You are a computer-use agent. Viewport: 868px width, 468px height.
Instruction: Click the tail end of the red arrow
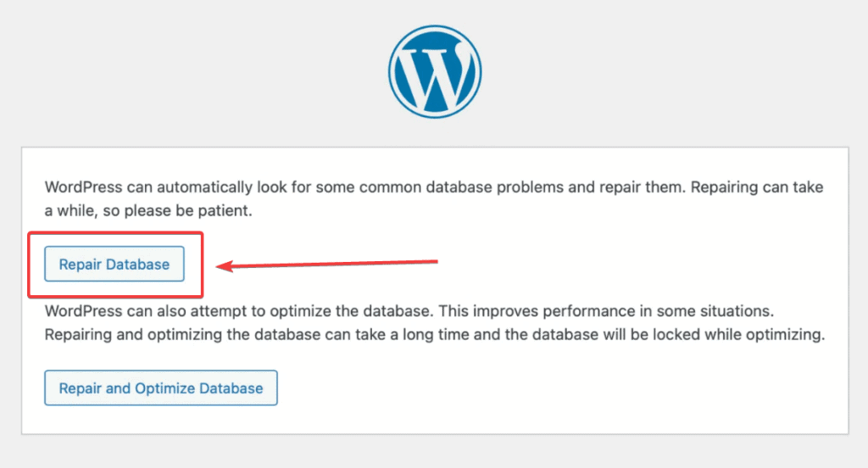(x=436, y=261)
